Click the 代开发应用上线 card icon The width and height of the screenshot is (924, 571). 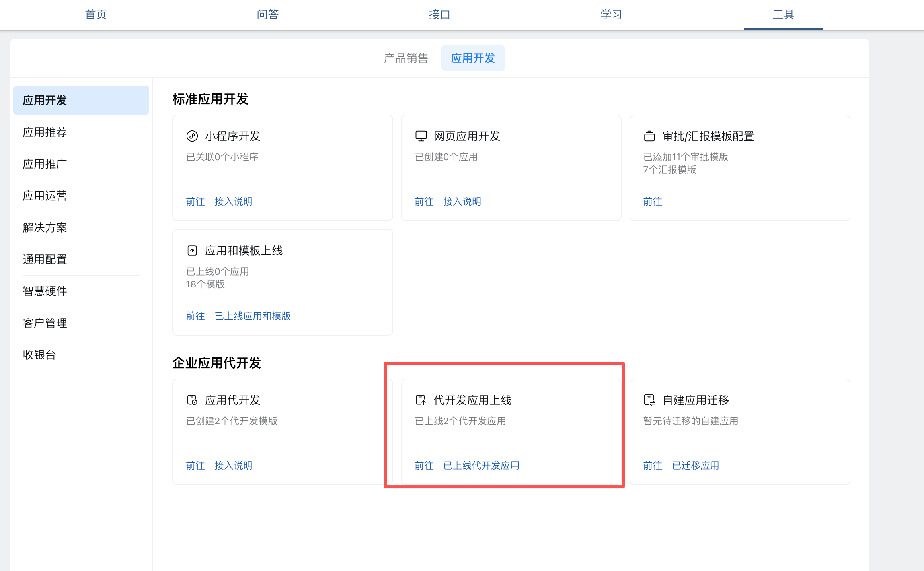coord(421,400)
